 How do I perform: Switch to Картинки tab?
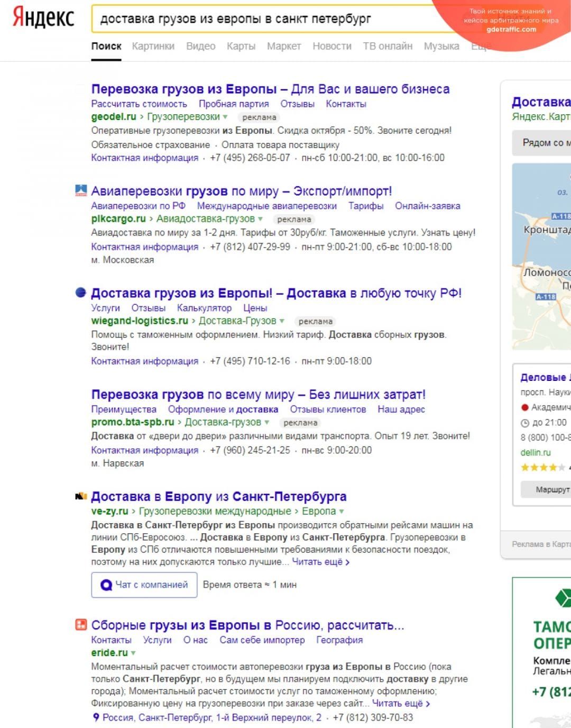pos(153,46)
